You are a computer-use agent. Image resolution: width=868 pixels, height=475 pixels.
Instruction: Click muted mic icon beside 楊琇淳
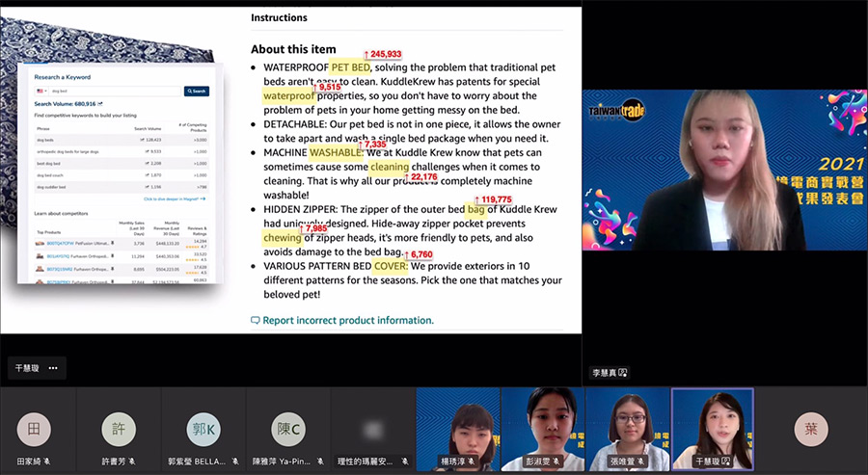coord(471,462)
